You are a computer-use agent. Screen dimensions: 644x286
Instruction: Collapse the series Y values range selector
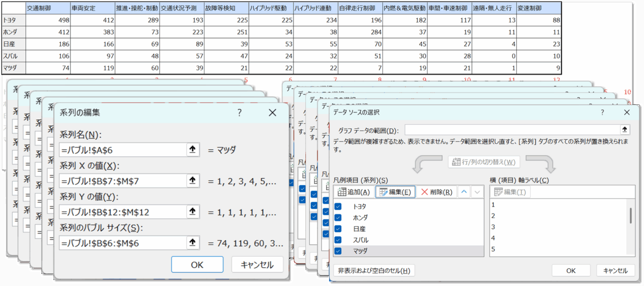pyautogui.click(x=192, y=211)
